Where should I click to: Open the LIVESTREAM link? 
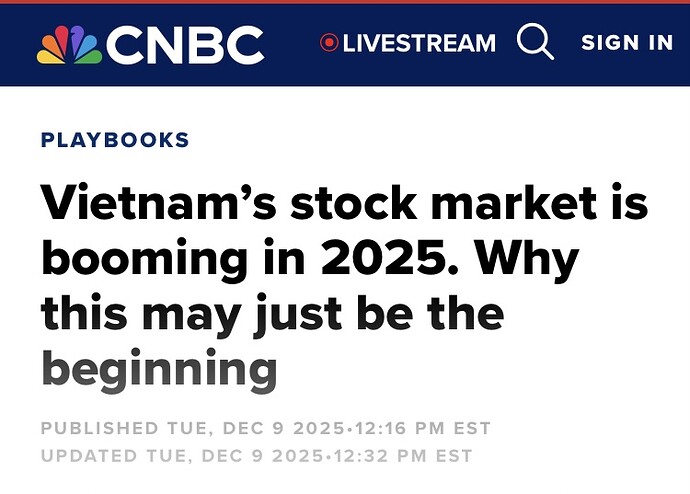pyautogui.click(x=418, y=43)
